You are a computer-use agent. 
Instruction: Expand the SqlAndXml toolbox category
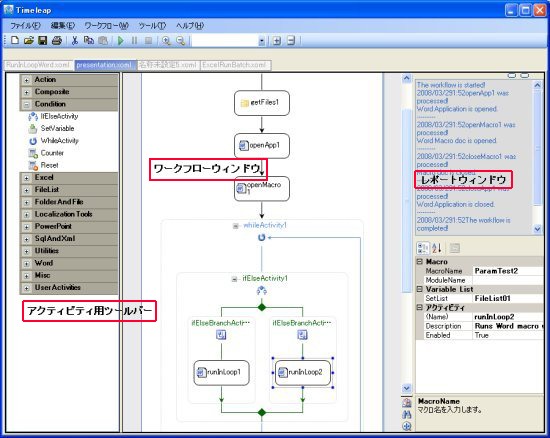click(x=26, y=240)
